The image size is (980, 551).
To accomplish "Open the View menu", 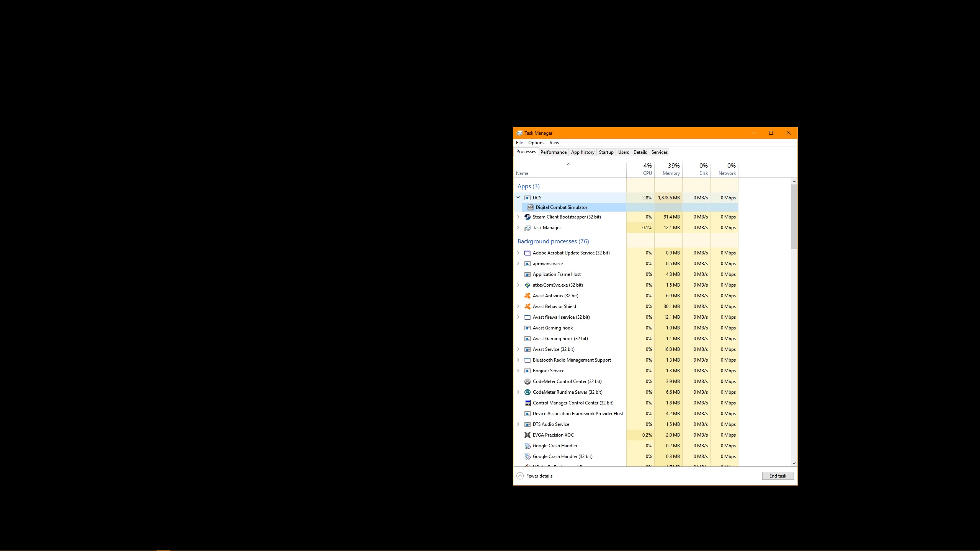I will (x=554, y=143).
